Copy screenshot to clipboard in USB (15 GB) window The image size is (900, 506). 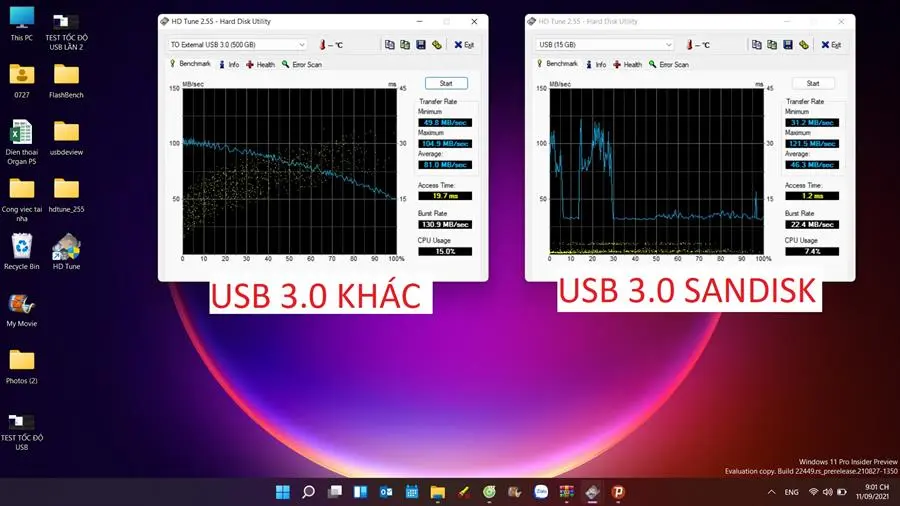(x=772, y=45)
